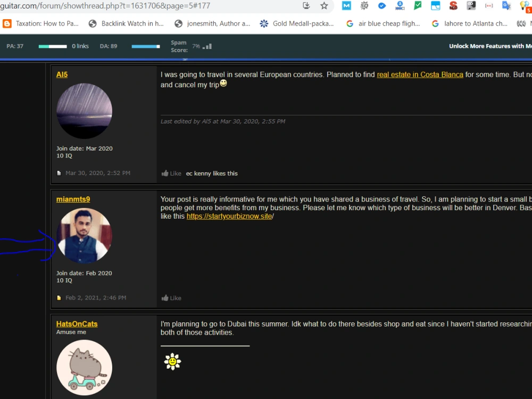The width and height of the screenshot is (532, 399).
Task: Open the red SEO extension icon
Action: click(x=453, y=5)
